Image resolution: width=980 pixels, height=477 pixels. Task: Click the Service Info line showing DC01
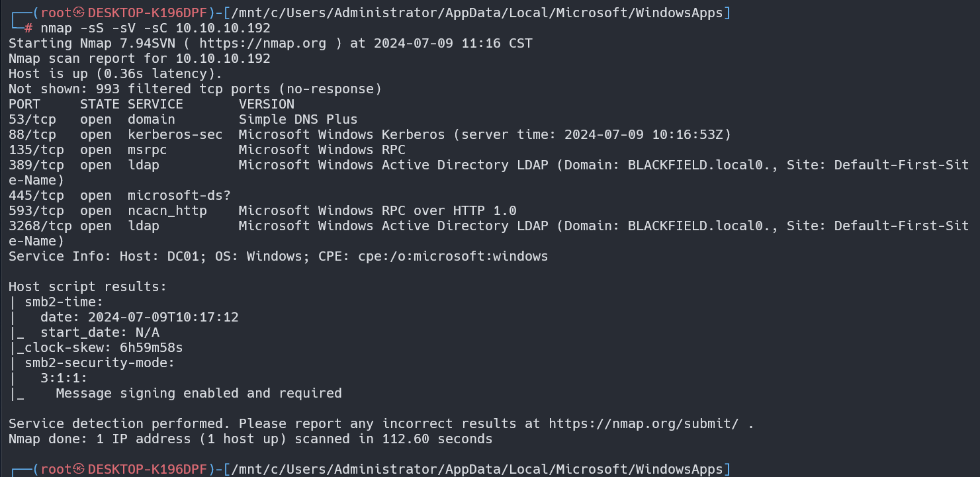coord(278,257)
